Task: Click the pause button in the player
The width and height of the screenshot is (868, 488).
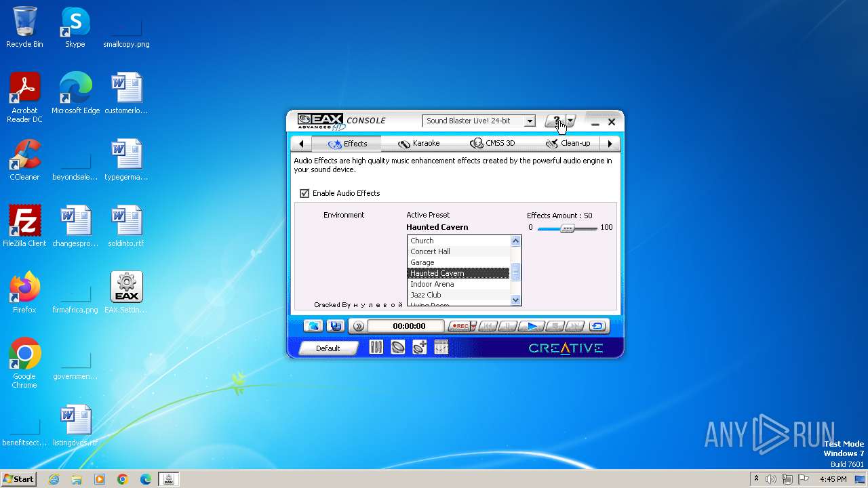Action: 508,326
